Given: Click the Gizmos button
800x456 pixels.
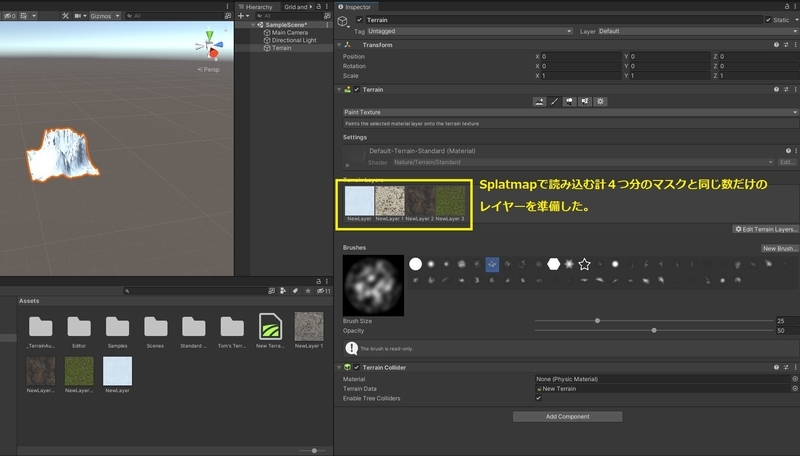Looking at the screenshot, I should (x=101, y=16).
